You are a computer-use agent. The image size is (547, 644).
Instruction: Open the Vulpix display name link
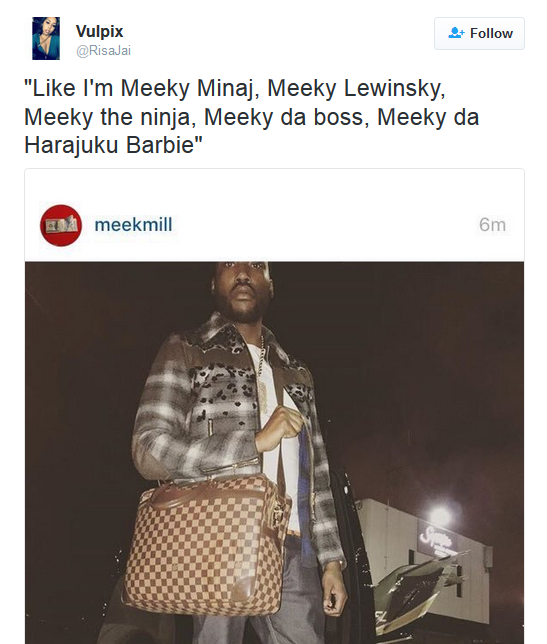[x=99, y=31]
